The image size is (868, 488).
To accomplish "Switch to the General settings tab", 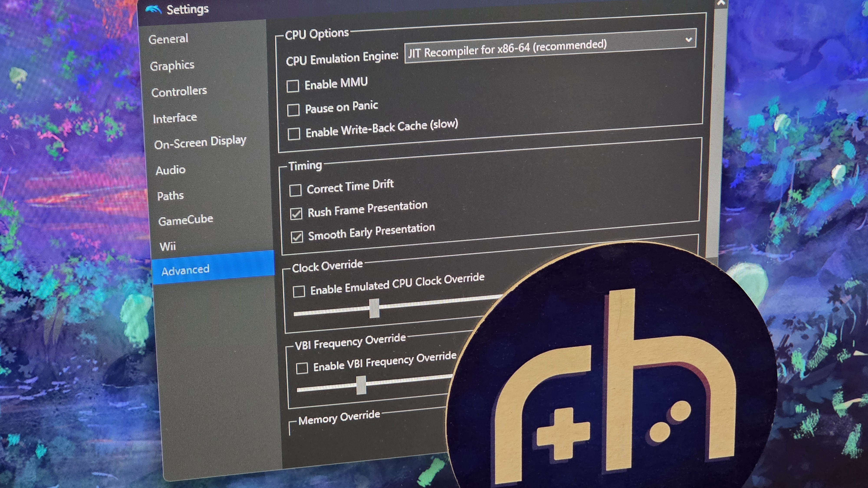I will pyautogui.click(x=168, y=39).
